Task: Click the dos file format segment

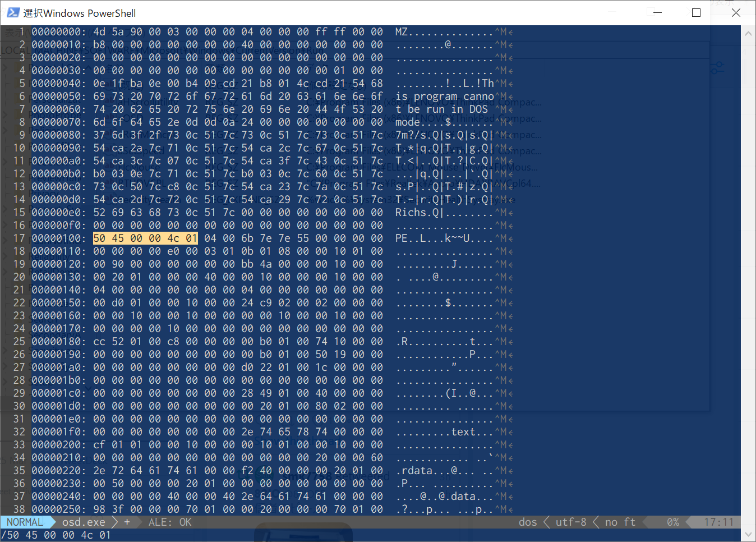Action: point(528,522)
